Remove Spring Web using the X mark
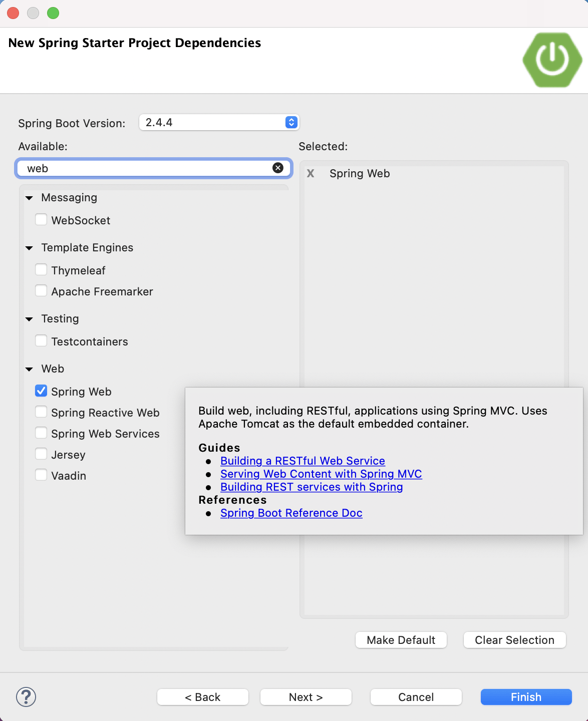 click(311, 173)
